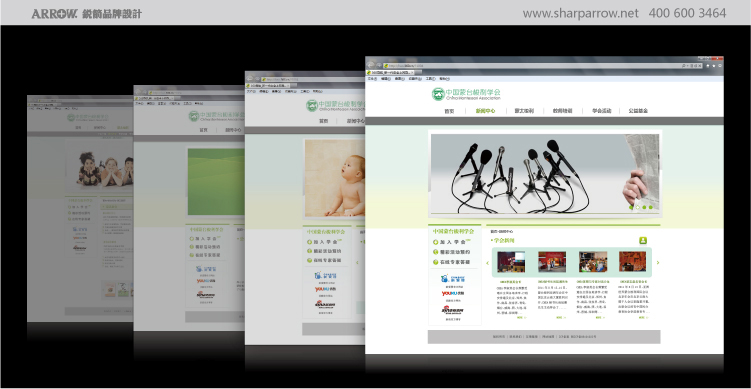Open the Youku logo link in sidebar
This screenshot has width=751, height=389.
click(453, 293)
